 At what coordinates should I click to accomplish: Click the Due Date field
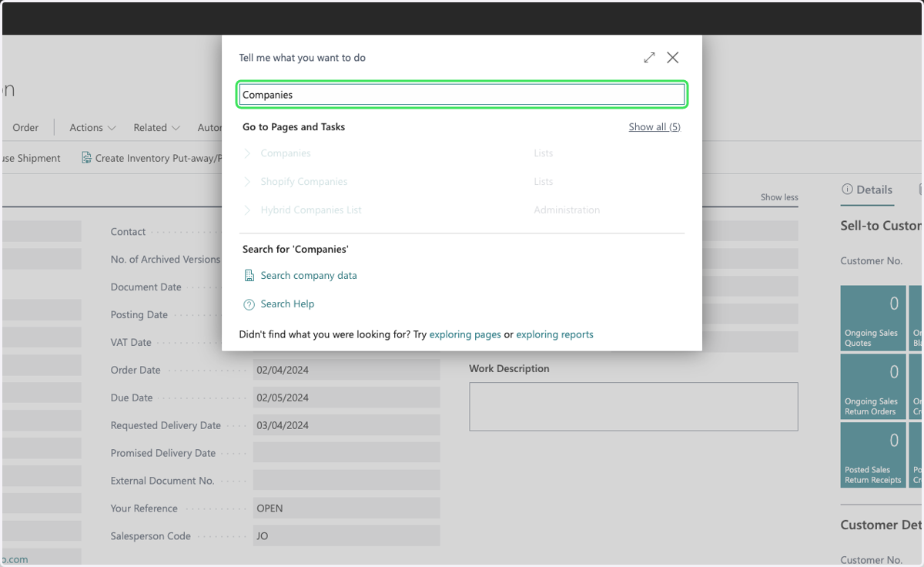[346, 398]
